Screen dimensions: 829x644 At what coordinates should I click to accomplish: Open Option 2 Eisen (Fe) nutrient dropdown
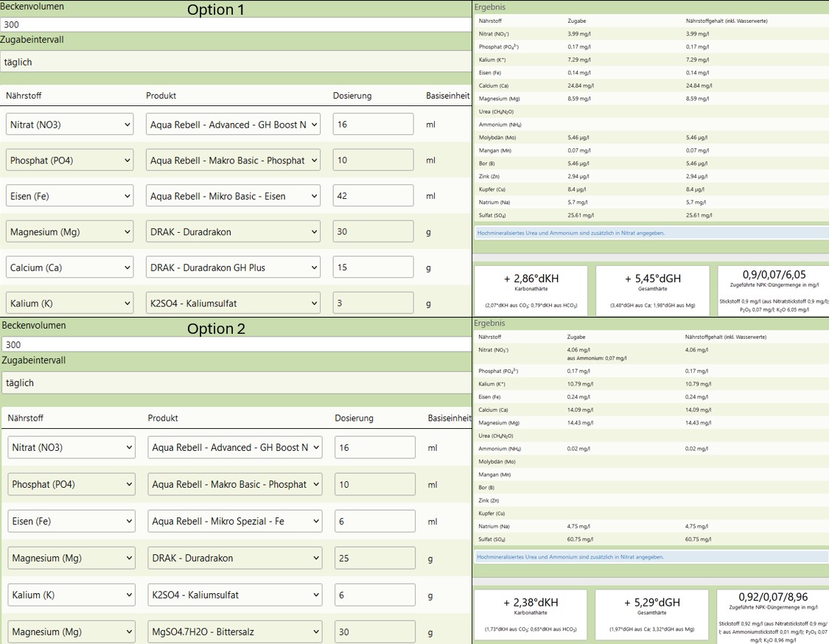(x=71, y=521)
